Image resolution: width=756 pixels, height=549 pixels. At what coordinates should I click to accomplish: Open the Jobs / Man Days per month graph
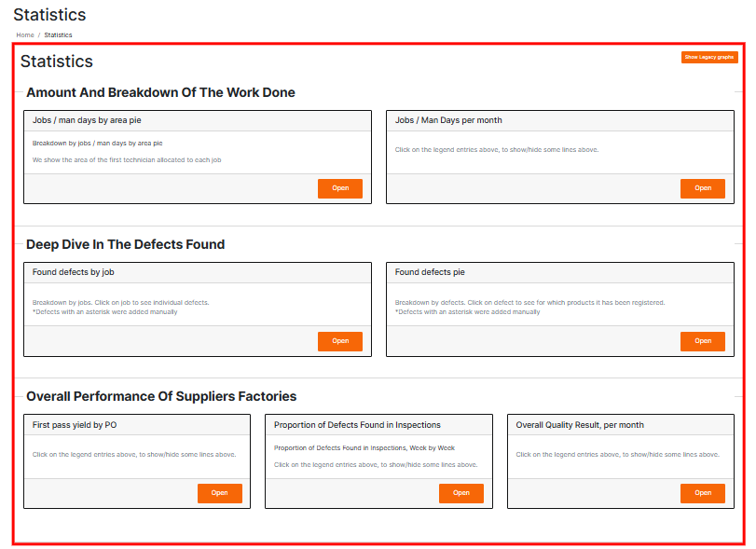pyautogui.click(x=702, y=188)
